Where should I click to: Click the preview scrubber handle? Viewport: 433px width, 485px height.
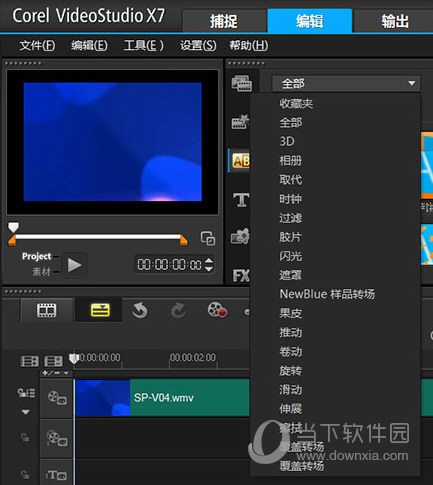coord(13,227)
